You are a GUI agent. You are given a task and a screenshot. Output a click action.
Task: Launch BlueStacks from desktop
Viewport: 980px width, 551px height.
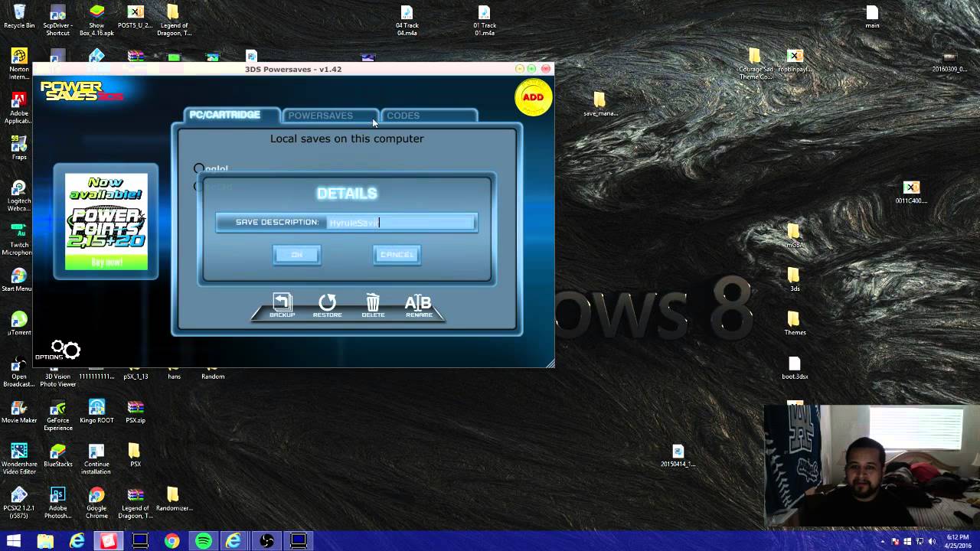coord(57,455)
